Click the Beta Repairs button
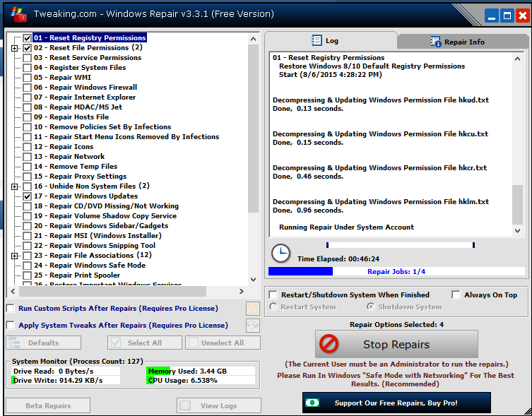This screenshot has height=416, width=532. [x=48, y=405]
